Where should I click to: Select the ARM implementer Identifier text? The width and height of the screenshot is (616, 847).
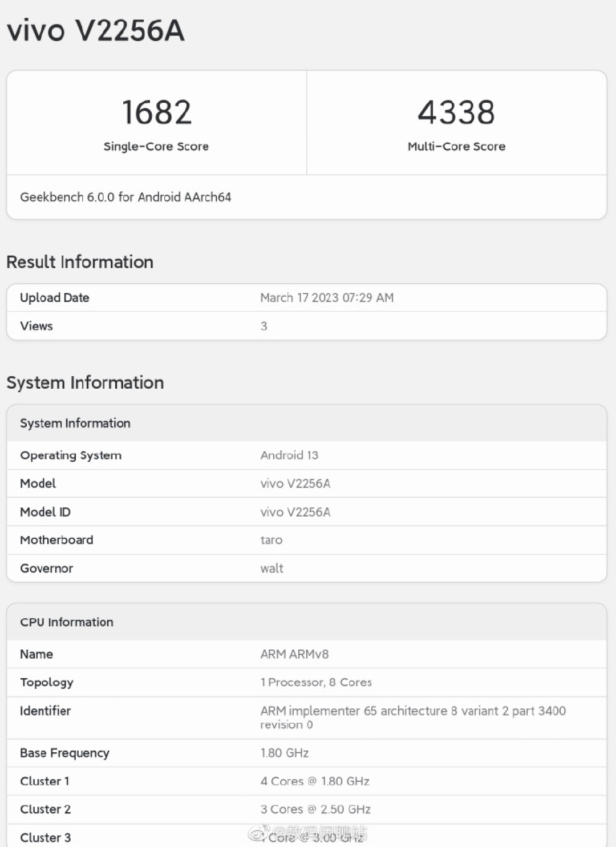tap(413, 717)
